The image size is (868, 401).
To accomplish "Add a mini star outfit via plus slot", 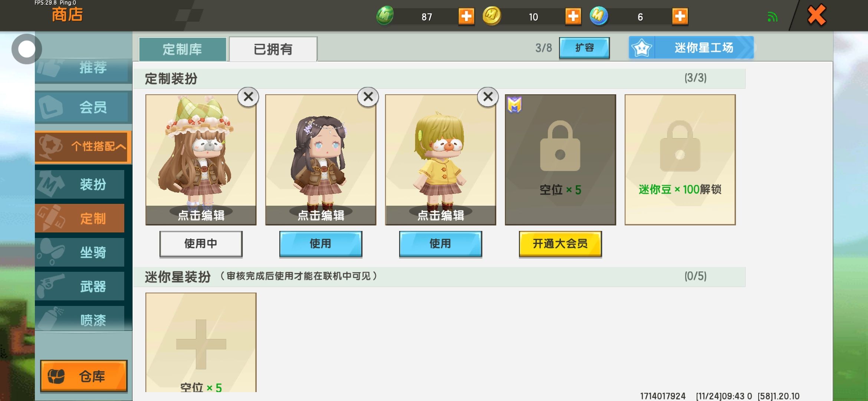I will (x=201, y=342).
